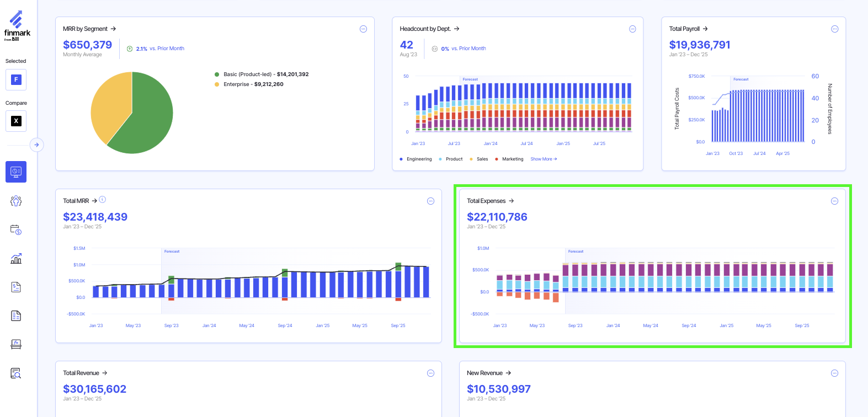
Task: Click the Total MRR info icon
Action: (103, 200)
